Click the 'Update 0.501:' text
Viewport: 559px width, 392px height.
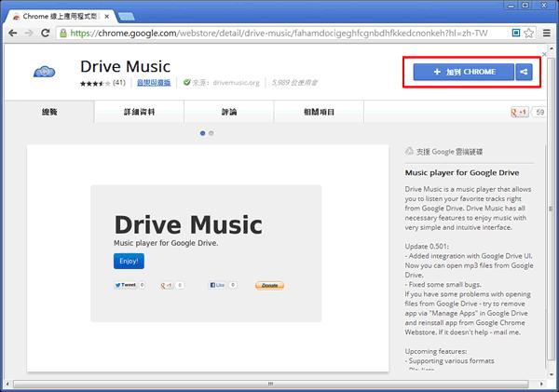pos(427,246)
